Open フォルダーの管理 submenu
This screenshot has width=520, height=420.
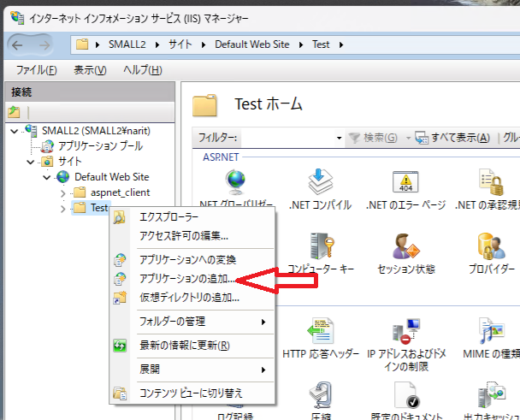(x=194, y=322)
